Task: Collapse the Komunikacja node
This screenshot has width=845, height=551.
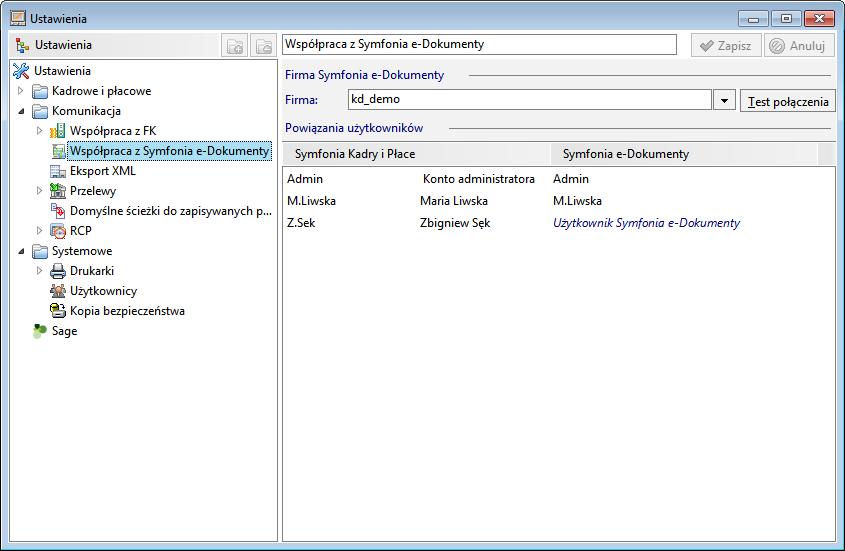Action: (21, 111)
